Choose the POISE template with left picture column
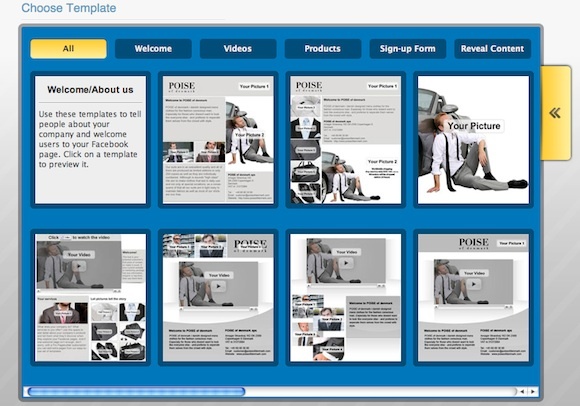 tap(345, 140)
